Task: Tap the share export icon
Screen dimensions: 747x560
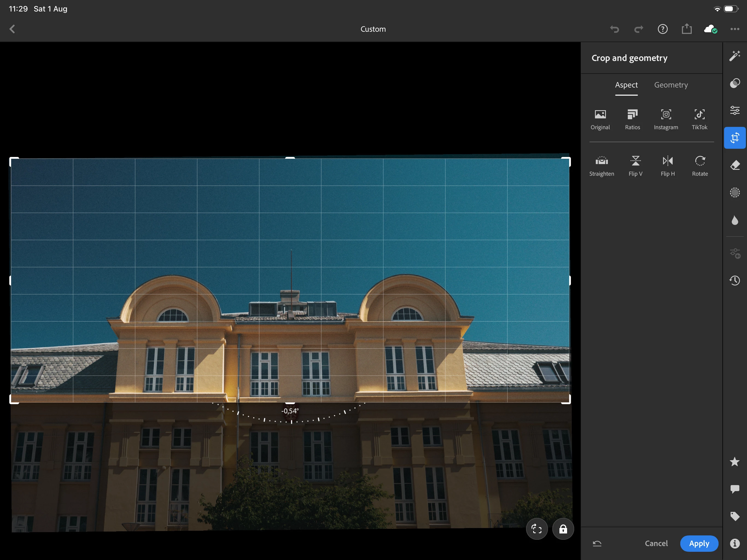Action: (x=687, y=29)
